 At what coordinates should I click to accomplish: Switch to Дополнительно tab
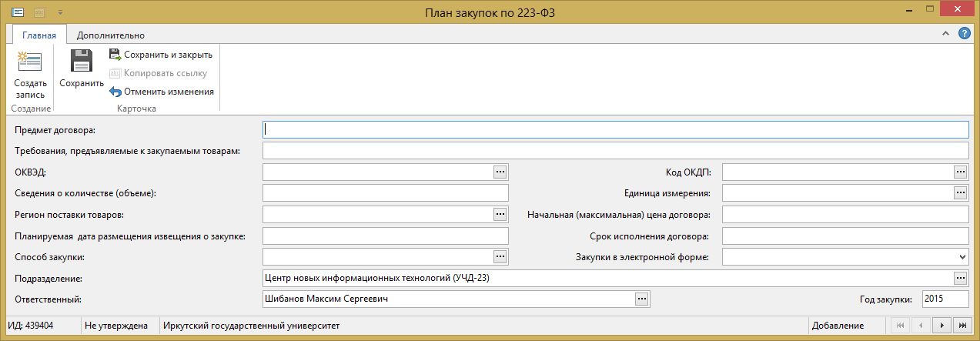tap(111, 35)
